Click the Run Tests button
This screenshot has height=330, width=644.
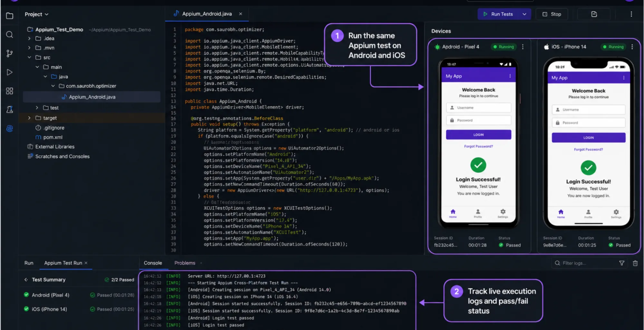click(498, 14)
